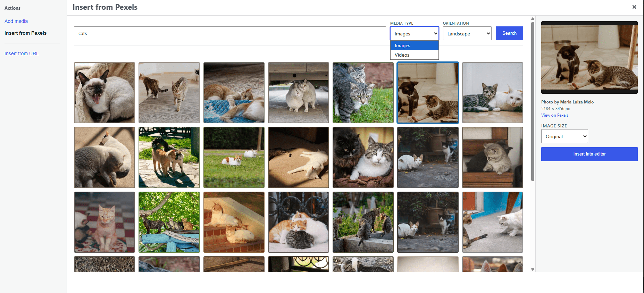The image size is (644, 293).
Task: Select second-row thumbnail of cats on dark pavement
Action: tap(428, 157)
